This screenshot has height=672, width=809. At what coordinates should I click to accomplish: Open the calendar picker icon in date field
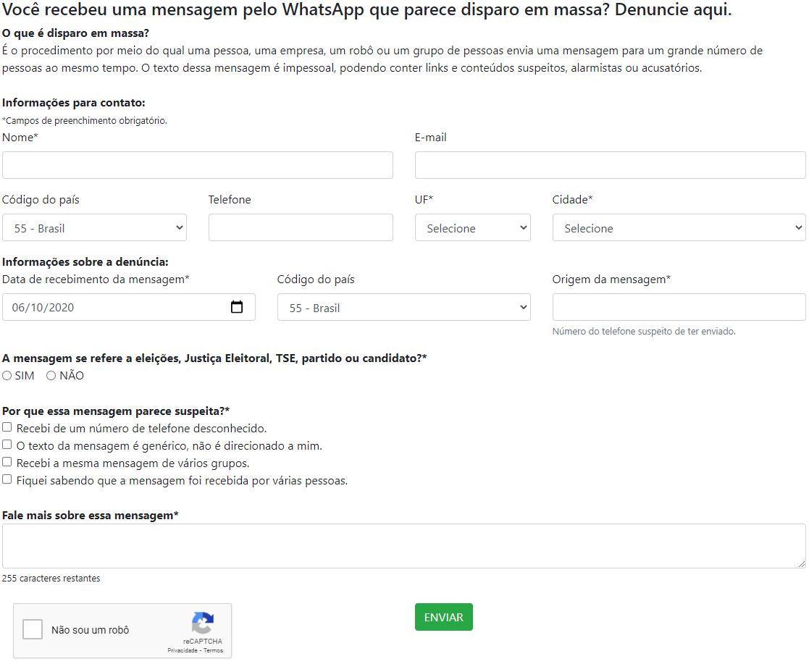point(236,307)
